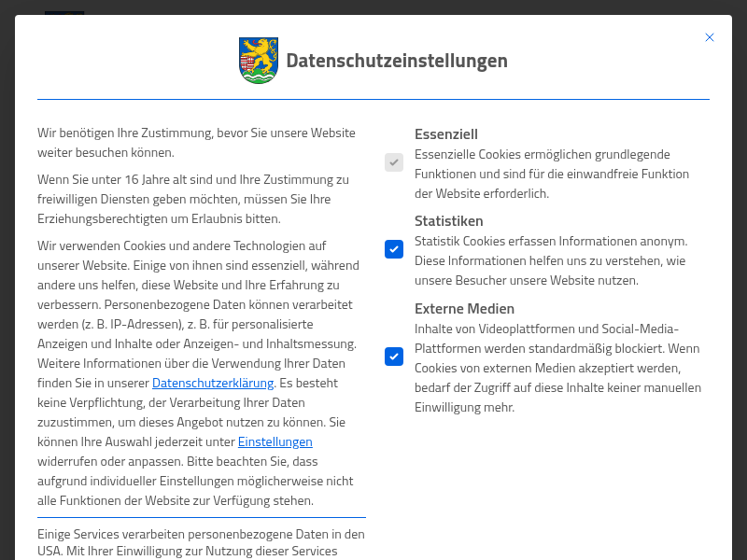This screenshot has height=560, width=747.
Task: Click the Externe Medien section heading
Action: click(464, 308)
